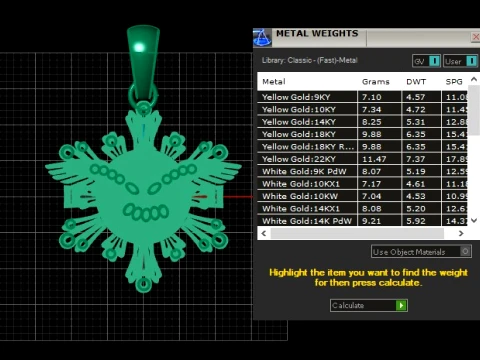The height and width of the screenshot is (360, 480).
Task: Select the White Gold:14KX1 row
Action: pos(362,208)
